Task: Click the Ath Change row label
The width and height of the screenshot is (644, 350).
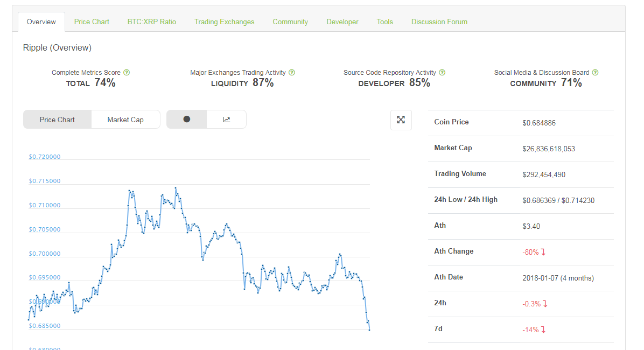Action: point(454,251)
